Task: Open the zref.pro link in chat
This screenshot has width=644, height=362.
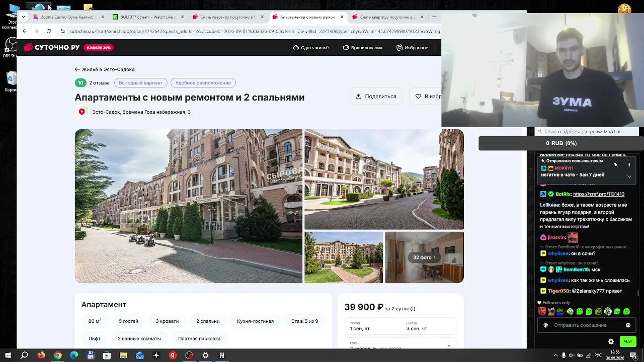Action: [x=599, y=194]
